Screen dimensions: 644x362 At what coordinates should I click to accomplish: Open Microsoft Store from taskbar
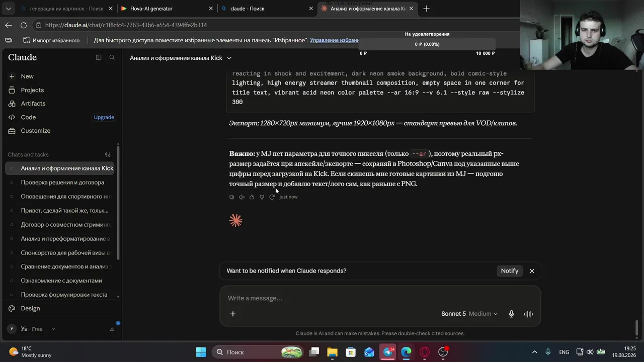point(351,352)
